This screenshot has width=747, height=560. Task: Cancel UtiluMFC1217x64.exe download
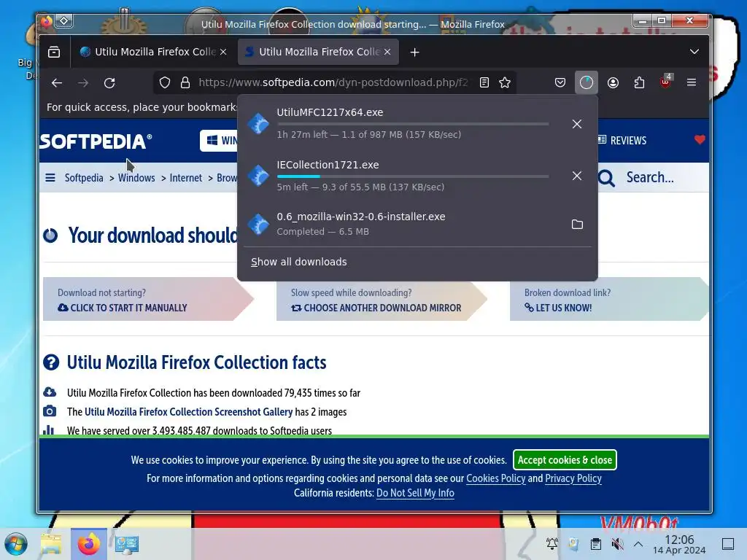click(x=577, y=124)
